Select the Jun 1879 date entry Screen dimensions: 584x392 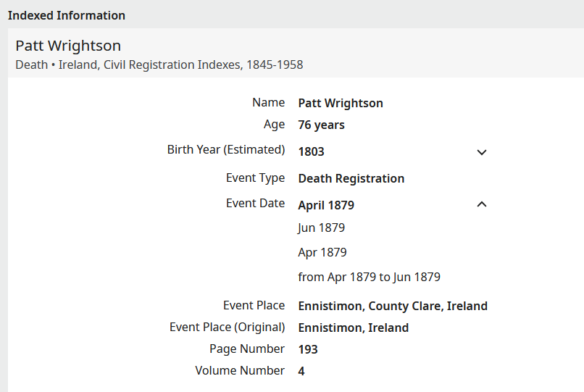(321, 228)
